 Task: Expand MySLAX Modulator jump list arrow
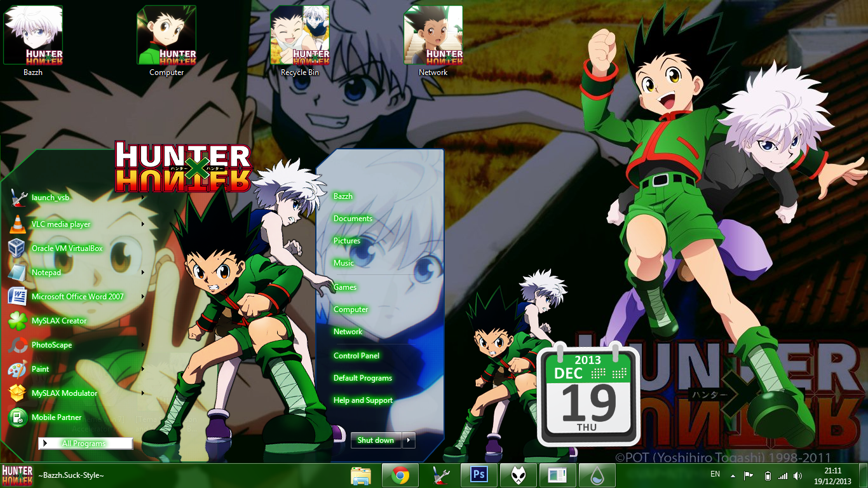click(143, 393)
